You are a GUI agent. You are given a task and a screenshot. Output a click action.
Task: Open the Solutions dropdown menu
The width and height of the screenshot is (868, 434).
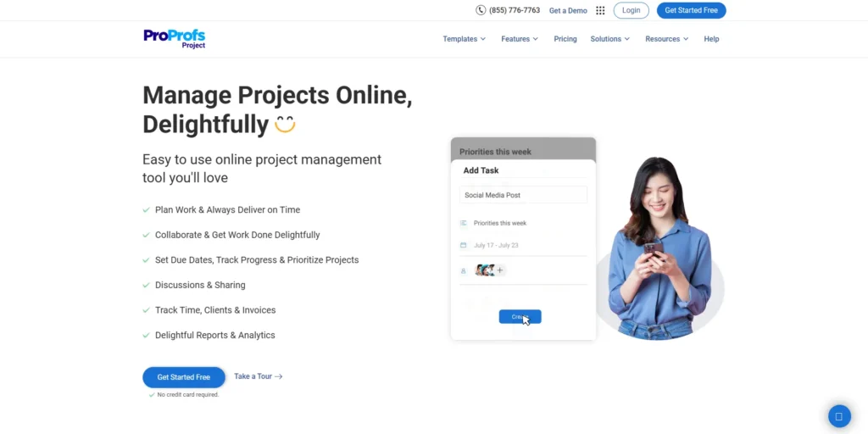[609, 39]
